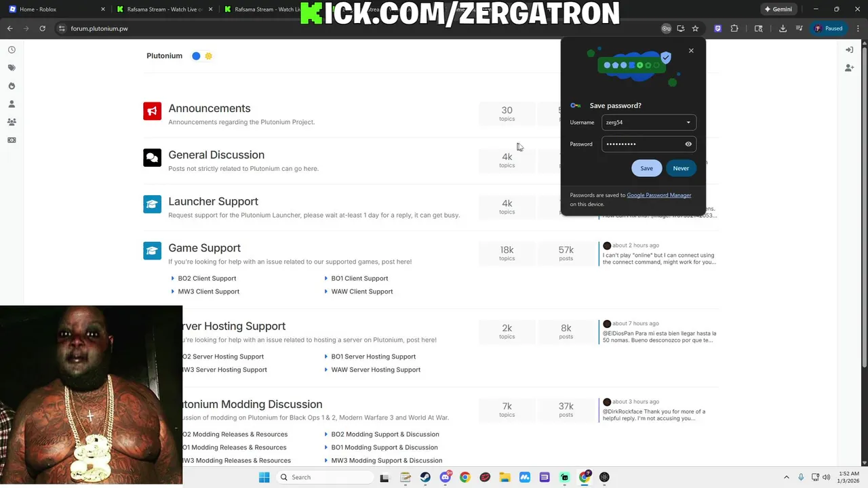
Task: Open the purple Twitch extension icon
Action: pyautogui.click(x=718, y=28)
